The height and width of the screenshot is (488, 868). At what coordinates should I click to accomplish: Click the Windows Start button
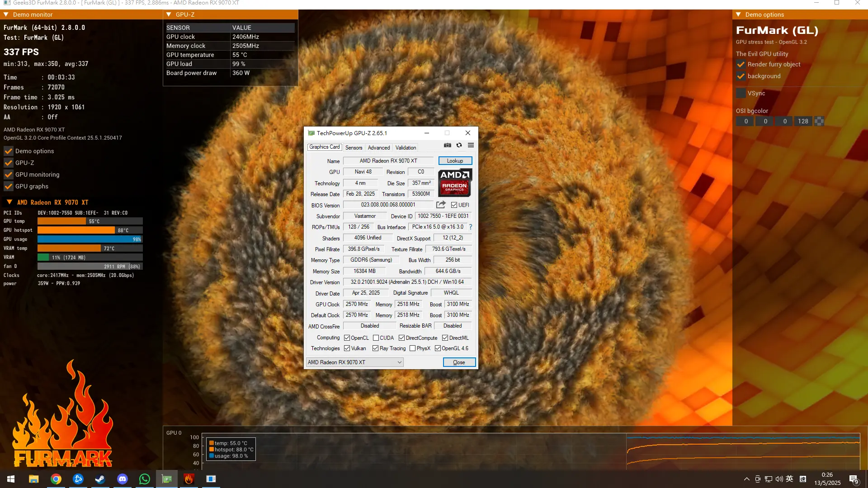click(11, 479)
